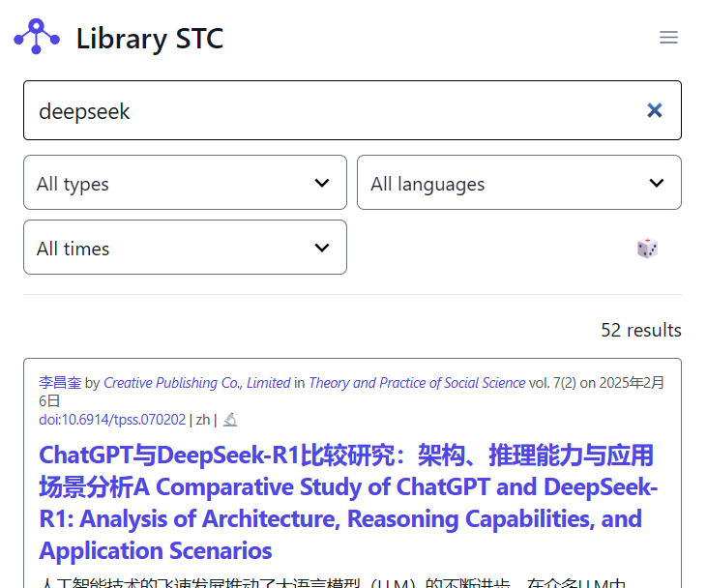
Task: Open doi:10.6914/tpss.070202 link
Action: click(112, 420)
